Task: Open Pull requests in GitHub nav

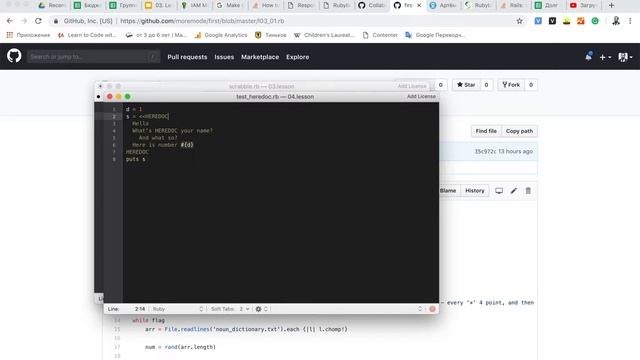Action: (187, 57)
